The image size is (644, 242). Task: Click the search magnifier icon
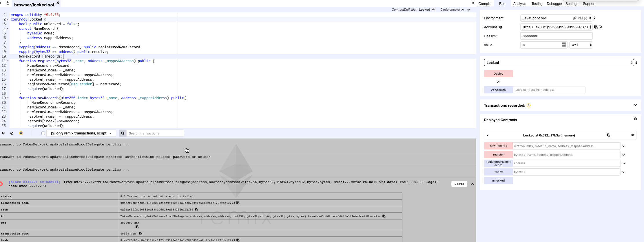[x=123, y=133]
